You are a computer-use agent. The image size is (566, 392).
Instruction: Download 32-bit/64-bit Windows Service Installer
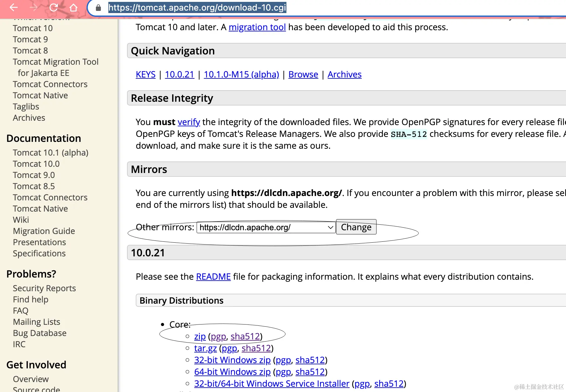pos(272,384)
